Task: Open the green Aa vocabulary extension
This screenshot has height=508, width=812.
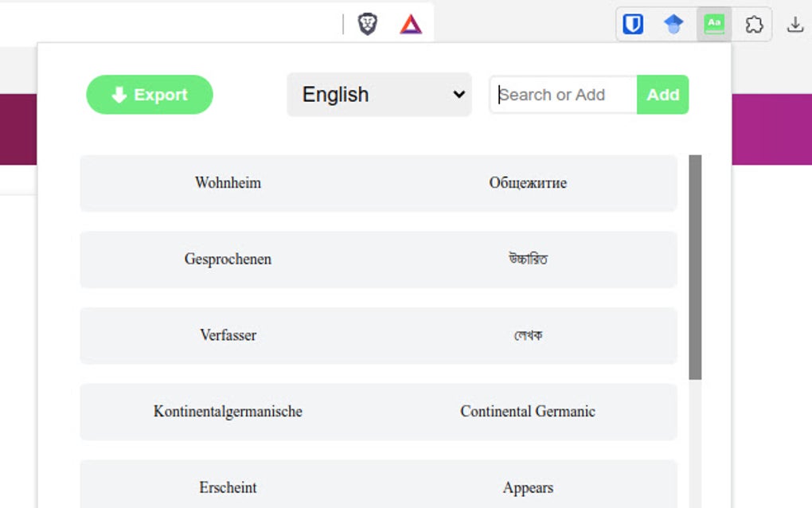Action: (x=714, y=24)
